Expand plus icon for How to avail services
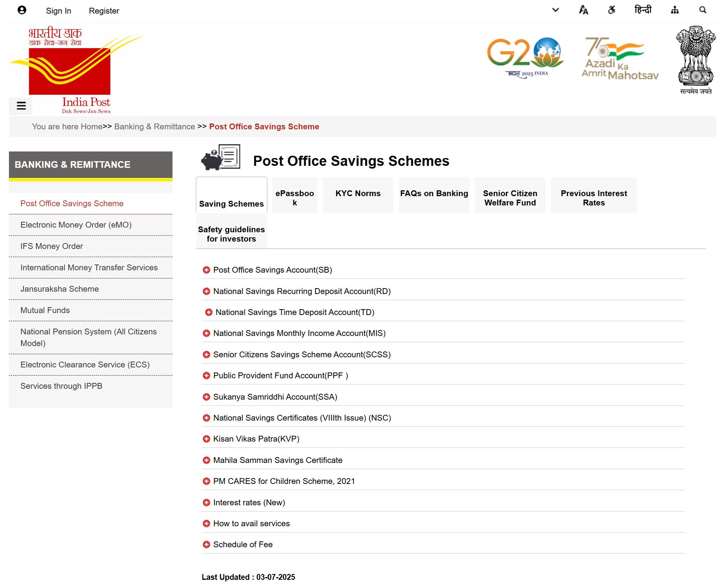 (x=206, y=524)
